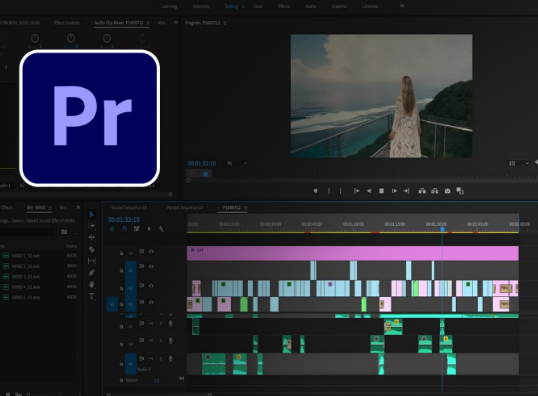Open Program panel menu icon
538x396 pixels.
pyautogui.click(x=225, y=23)
